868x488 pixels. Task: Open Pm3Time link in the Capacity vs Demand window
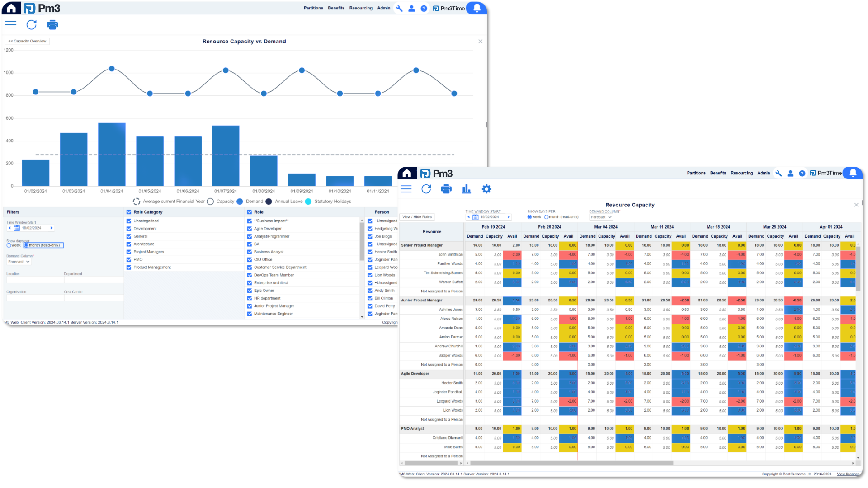(x=449, y=8)
